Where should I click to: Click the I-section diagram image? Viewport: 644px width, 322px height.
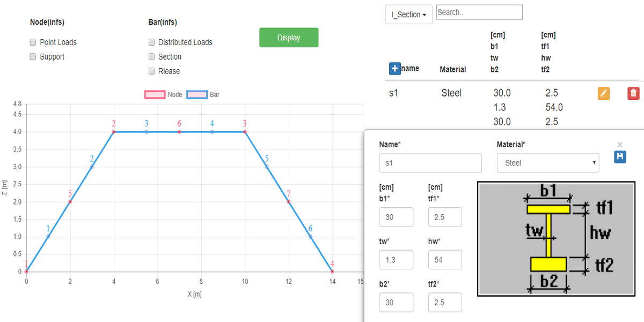556,238
